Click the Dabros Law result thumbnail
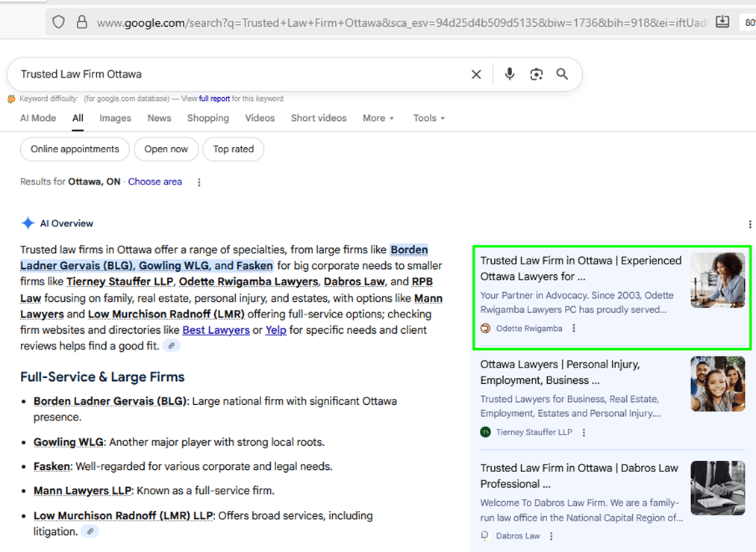 coord(717,488)
